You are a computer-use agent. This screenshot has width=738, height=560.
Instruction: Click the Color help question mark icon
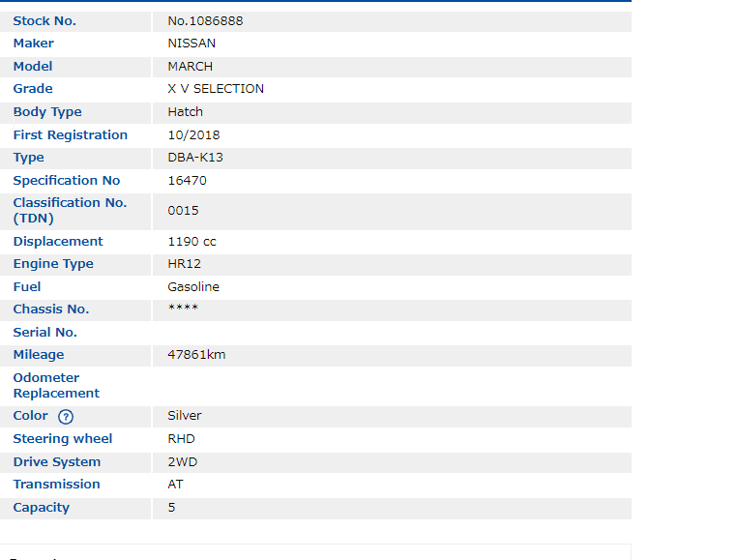pos(66,417)
